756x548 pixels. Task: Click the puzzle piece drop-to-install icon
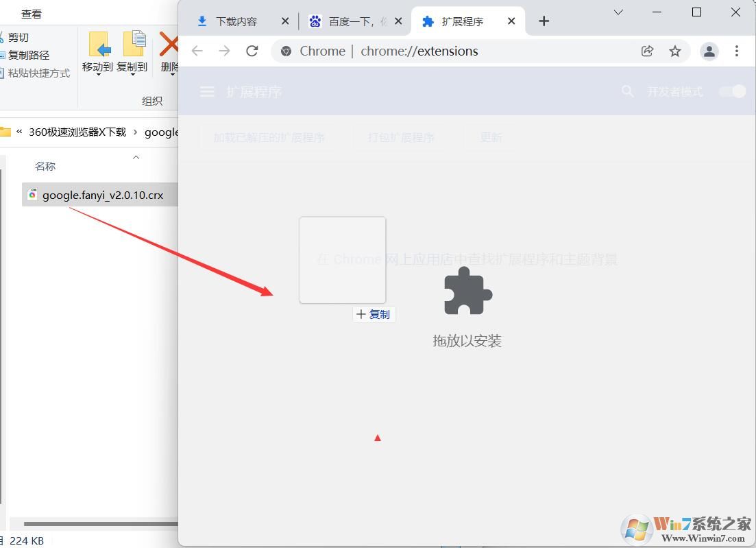click(467, 294)
